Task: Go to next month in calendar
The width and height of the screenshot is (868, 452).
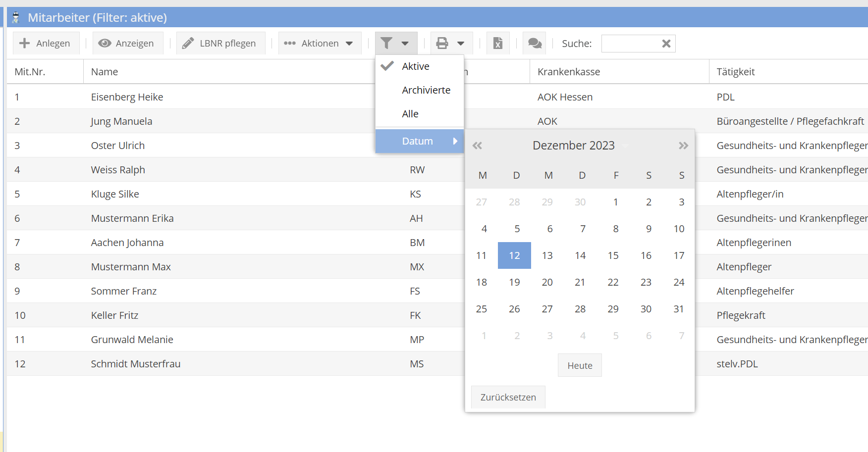Action: (x=683, y=146)
